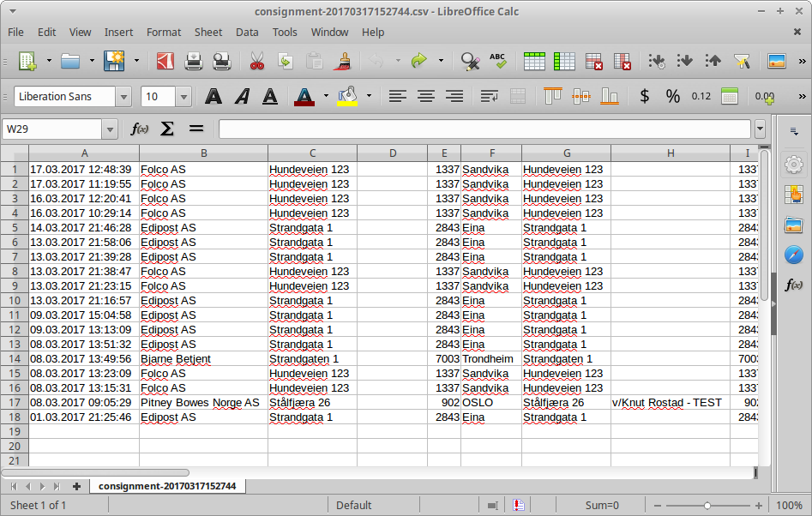The image size is (812, 516).
Task: Insert an image from the toolbar
Action: click(777, 61)
